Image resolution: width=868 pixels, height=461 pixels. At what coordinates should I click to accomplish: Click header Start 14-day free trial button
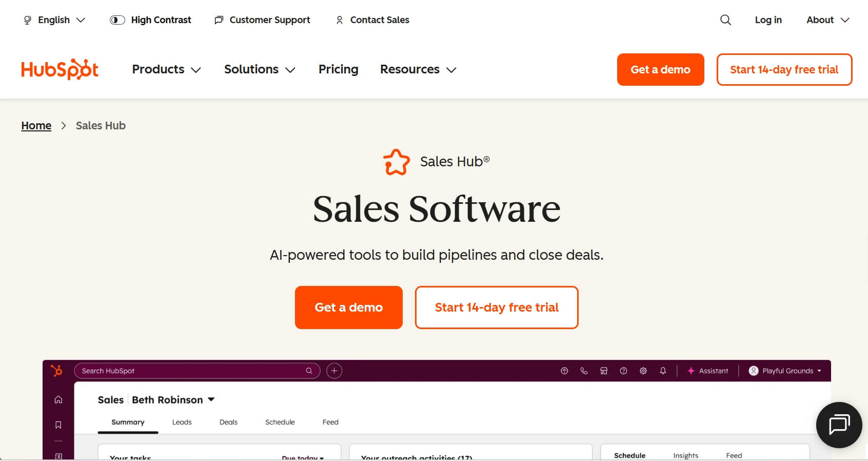pyautogui.click(x=784, y=69)
